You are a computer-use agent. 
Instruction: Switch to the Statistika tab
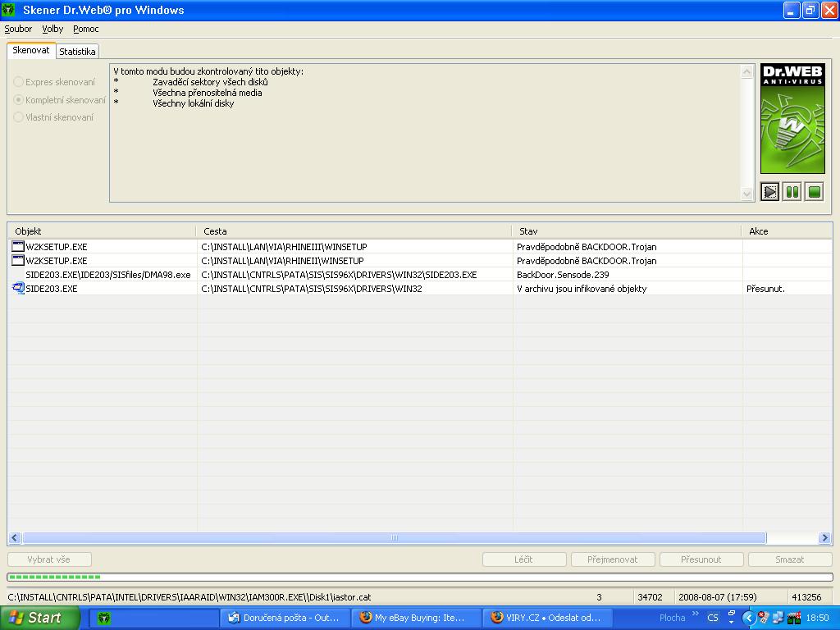pos(77,52)
